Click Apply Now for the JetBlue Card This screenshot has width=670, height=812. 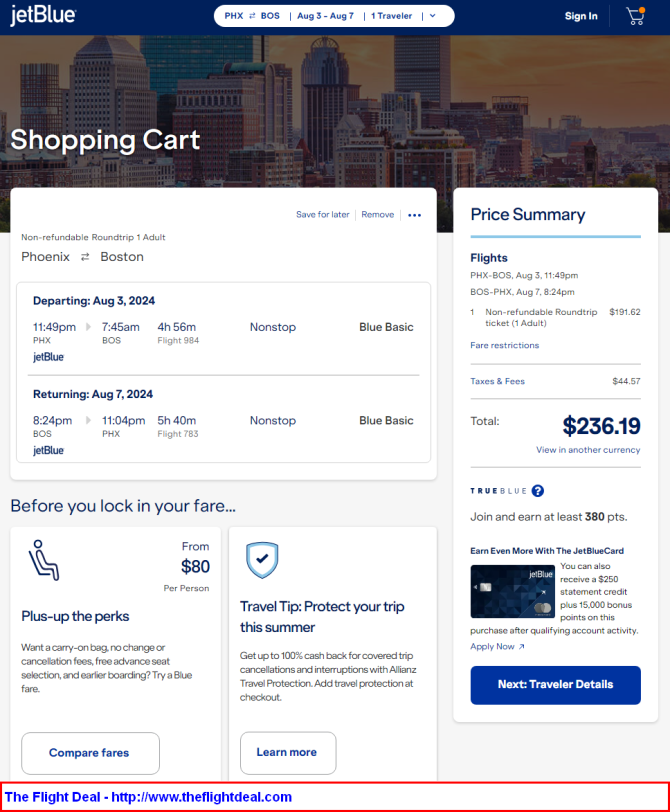[x=497, y=647]
